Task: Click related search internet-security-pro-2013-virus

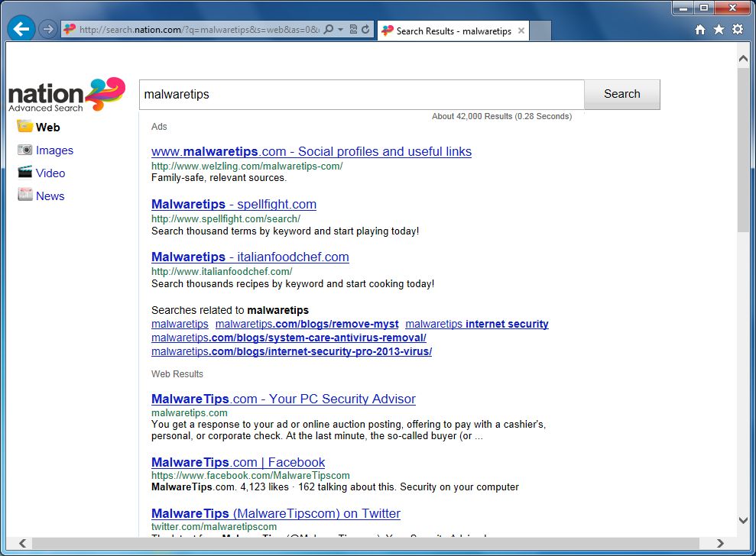Action: click(292, 352)
